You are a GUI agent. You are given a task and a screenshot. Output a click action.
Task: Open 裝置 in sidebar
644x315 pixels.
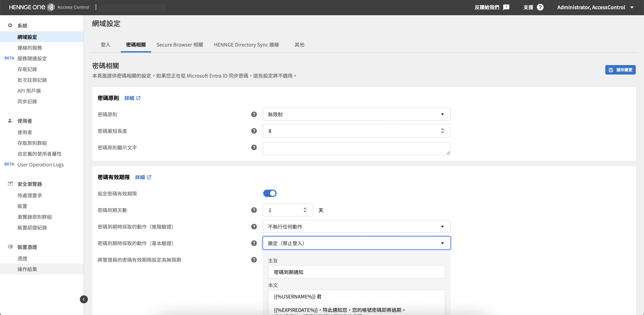point(22,206)
